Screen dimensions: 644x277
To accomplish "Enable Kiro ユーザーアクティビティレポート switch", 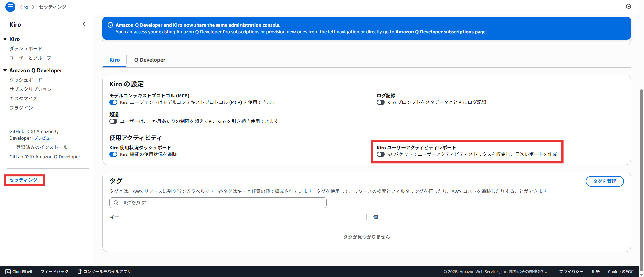I will point(381,154).
